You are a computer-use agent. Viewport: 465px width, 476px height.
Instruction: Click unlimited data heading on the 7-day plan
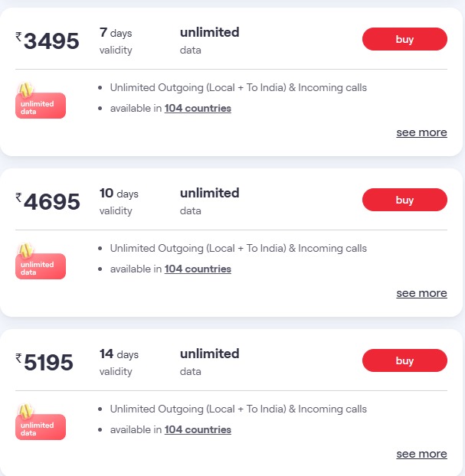209,33
